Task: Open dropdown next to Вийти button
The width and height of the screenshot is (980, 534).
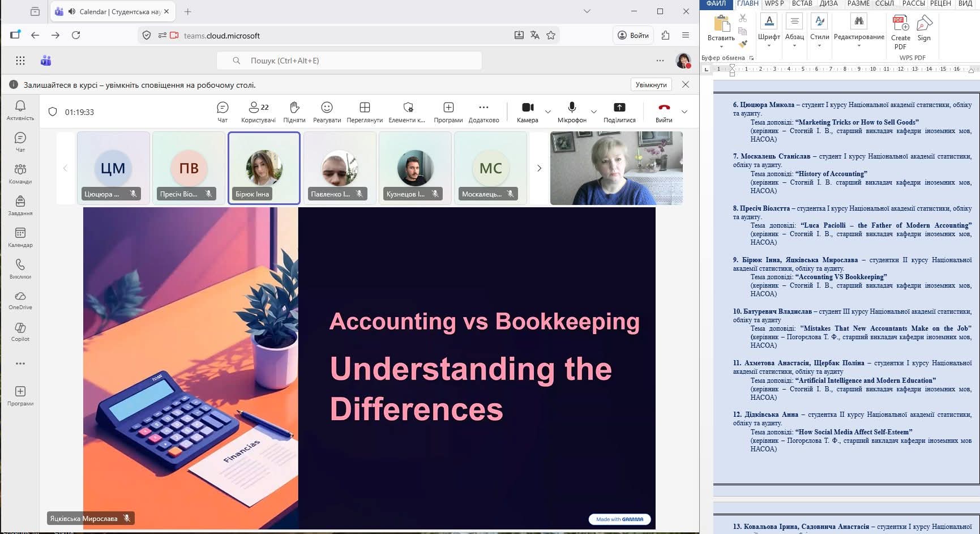Action: (684, 112)
